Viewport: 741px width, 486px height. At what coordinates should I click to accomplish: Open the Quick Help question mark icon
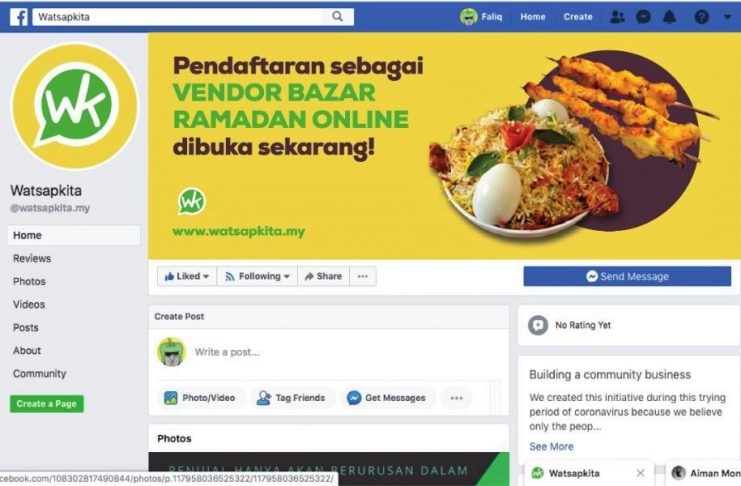tap(702, 17)
